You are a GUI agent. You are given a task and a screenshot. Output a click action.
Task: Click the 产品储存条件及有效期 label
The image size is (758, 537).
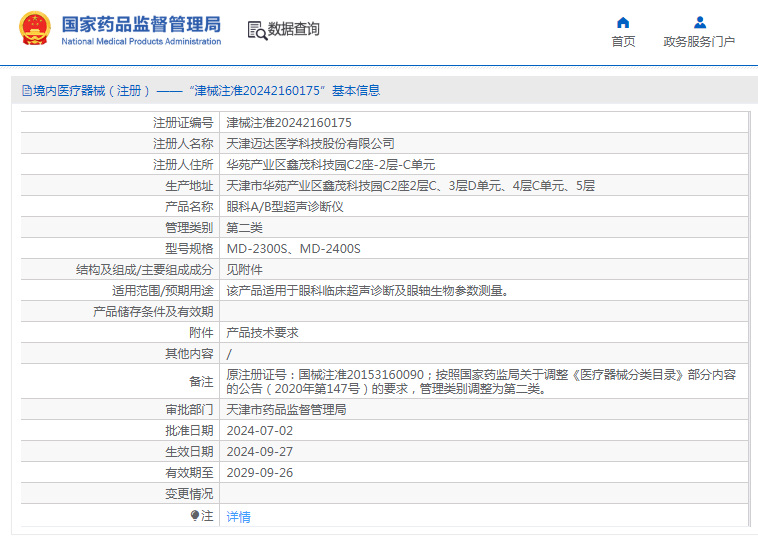[153, 312]
